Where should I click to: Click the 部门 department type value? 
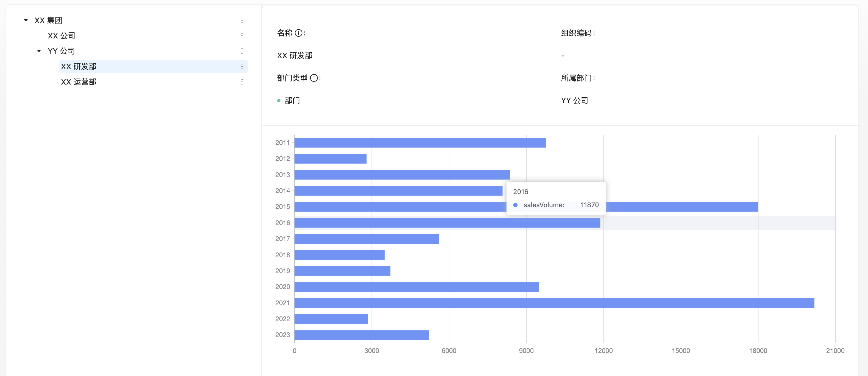click(x=292, y=101)
